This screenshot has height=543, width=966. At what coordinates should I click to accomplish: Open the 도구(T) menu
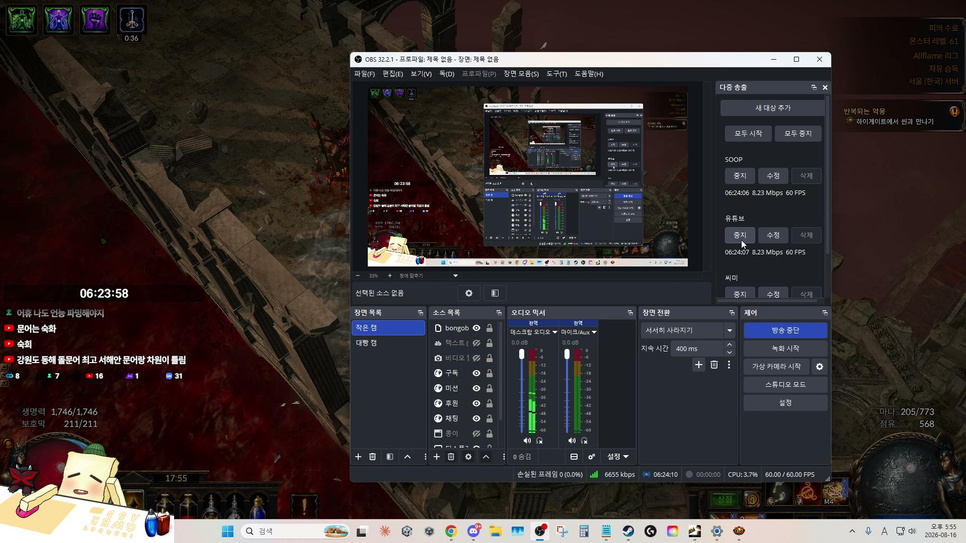click(x=556, y=74)
